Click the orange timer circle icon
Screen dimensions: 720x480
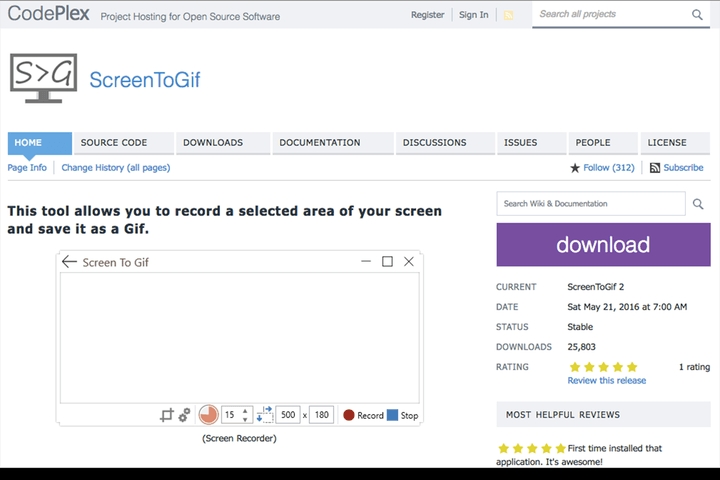tap(208, 415)
